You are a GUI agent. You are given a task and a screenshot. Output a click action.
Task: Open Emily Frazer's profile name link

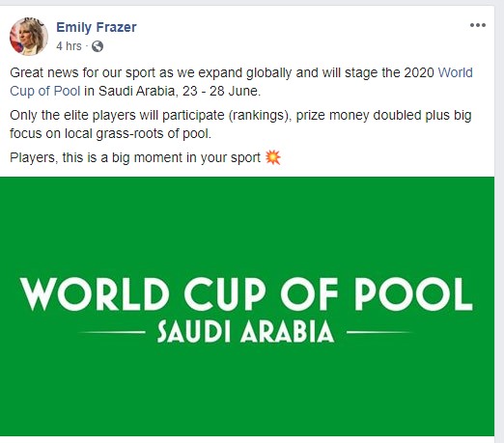tap(97, 27)
